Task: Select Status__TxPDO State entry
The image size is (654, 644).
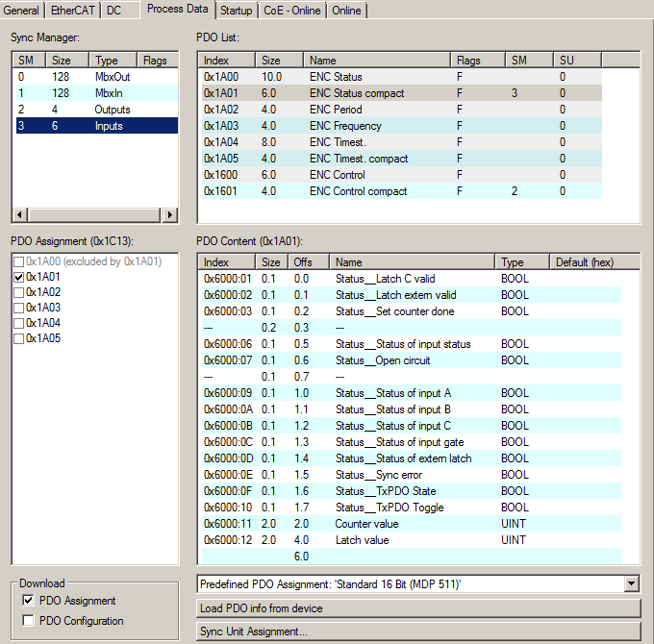Action: pyautogui.click(x=412, y=491)
